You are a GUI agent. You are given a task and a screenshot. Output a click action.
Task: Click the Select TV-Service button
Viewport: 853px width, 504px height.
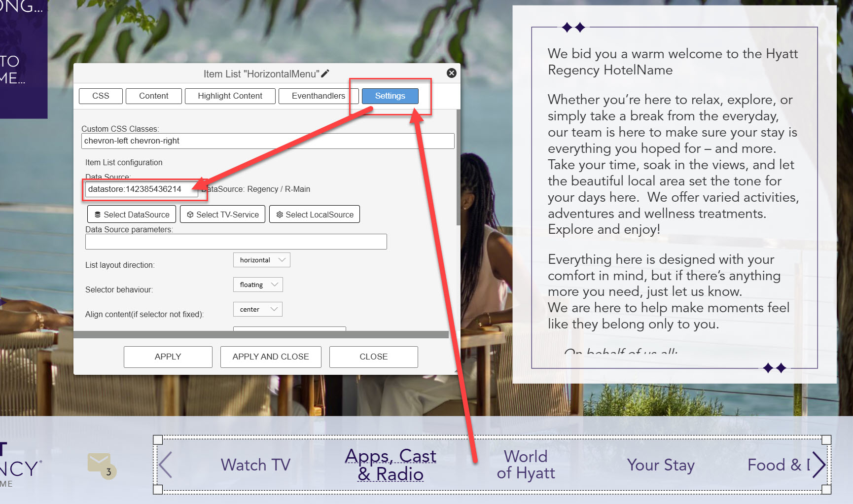(x=223, y=215)
